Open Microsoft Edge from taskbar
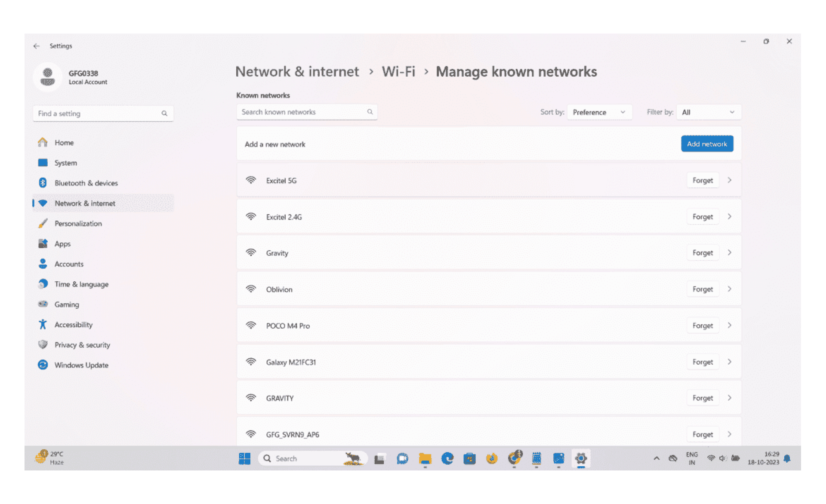 447,458
